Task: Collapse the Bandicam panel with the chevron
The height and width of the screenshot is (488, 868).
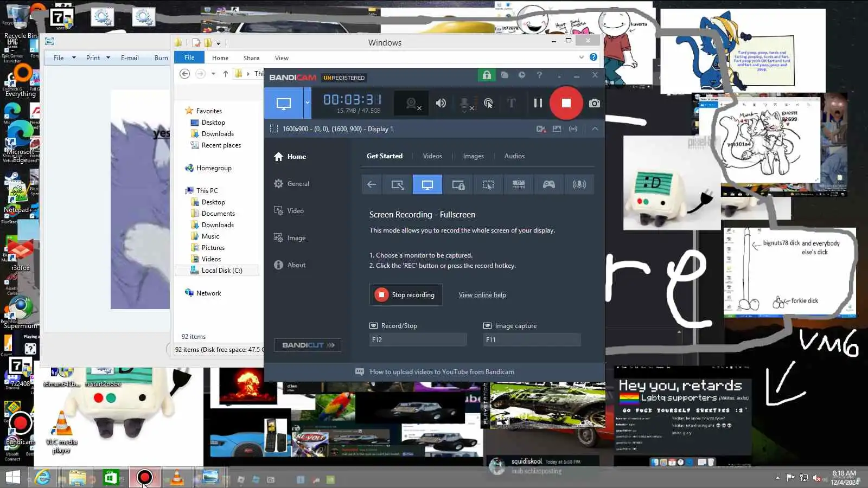Action: tap(595, 129)
